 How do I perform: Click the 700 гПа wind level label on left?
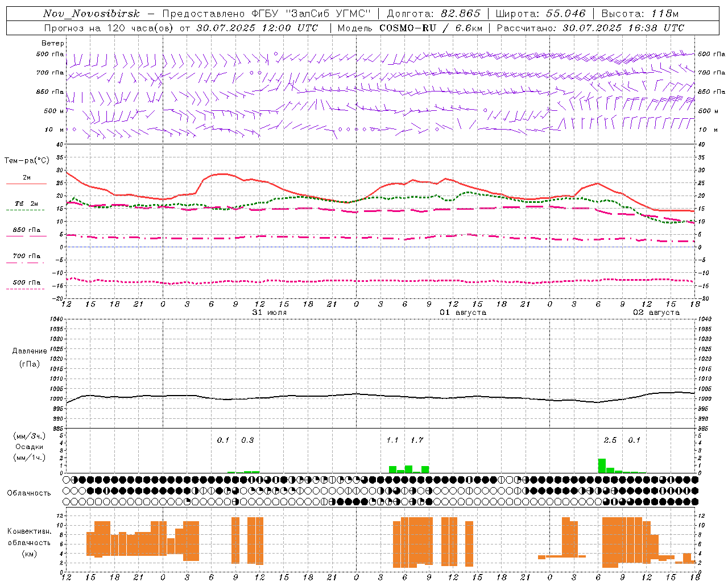(x=50, y=73)
